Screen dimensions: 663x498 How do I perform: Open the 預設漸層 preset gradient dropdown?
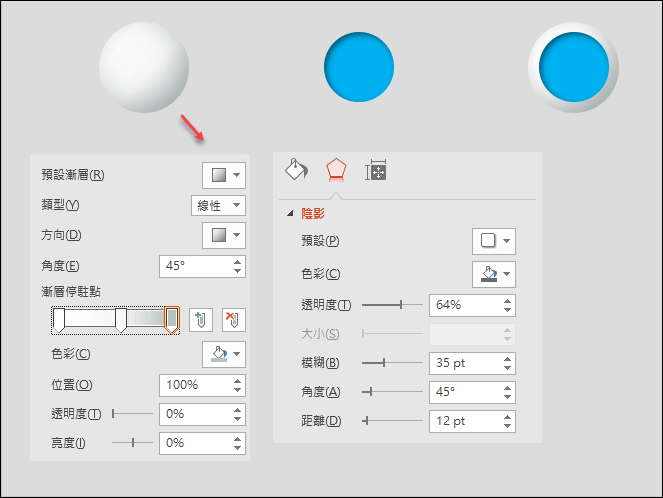click(x=224, y=175)
